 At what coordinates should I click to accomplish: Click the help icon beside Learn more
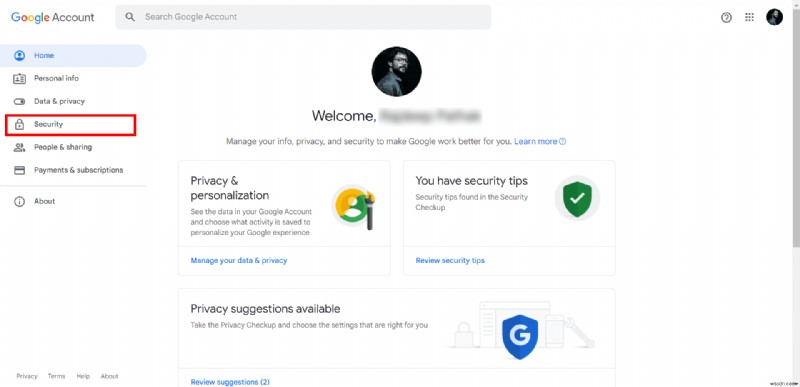[x=562, y=141]
